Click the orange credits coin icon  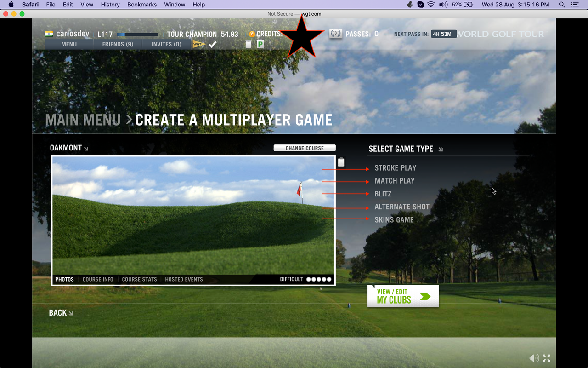click(x=252, y=34)
